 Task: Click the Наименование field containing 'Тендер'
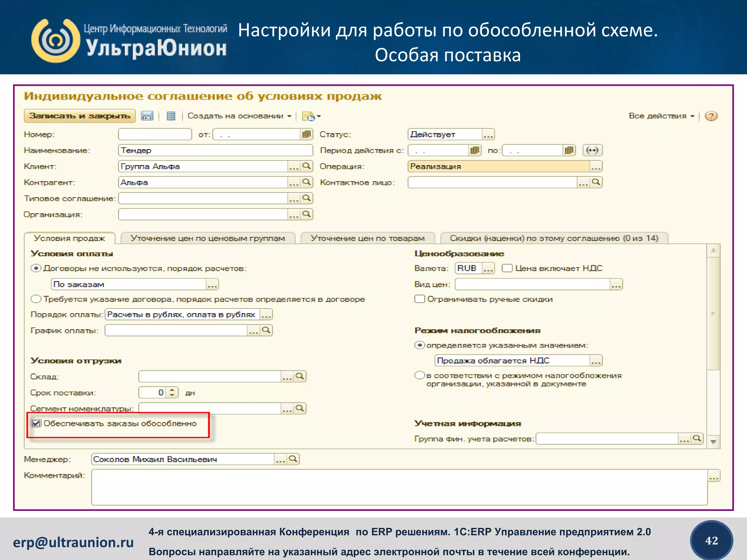click(x=216, y=150)
